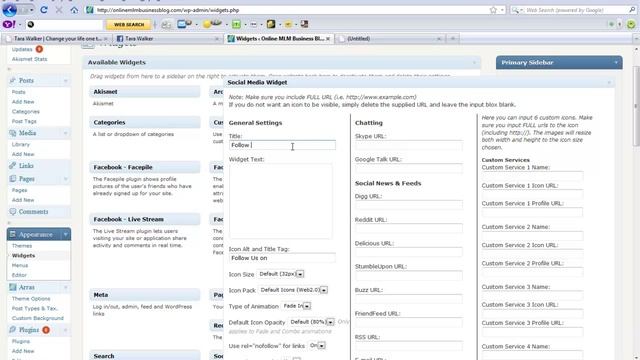
Task: Open the Add New post link
Action: tap(23, 102)
